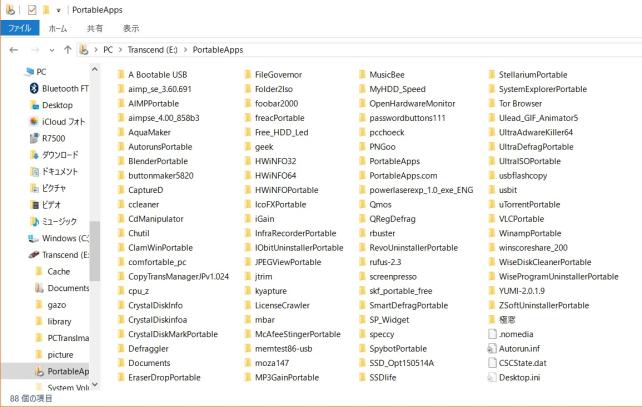This screenshot has width=642, height=407.
Task: Expand the chevron after Transcend (E:) breadcrumb
Action: 185,50
